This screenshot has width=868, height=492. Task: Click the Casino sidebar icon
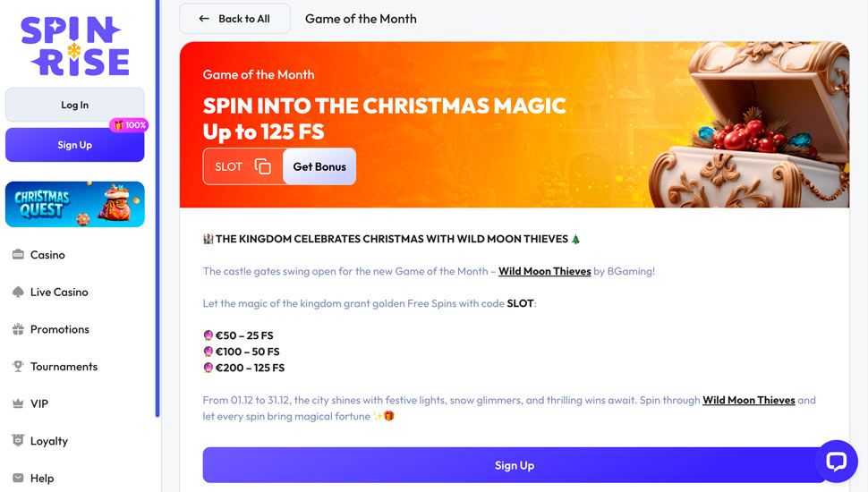(18, 255)
